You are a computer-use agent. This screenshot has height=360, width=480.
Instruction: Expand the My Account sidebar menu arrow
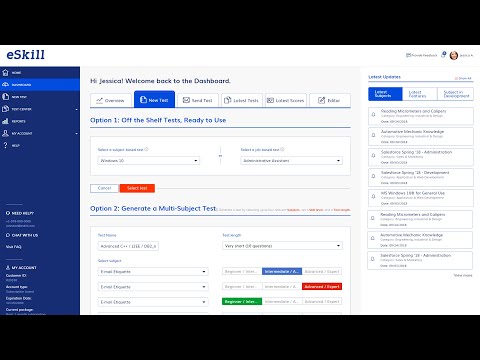click(77, 134)
